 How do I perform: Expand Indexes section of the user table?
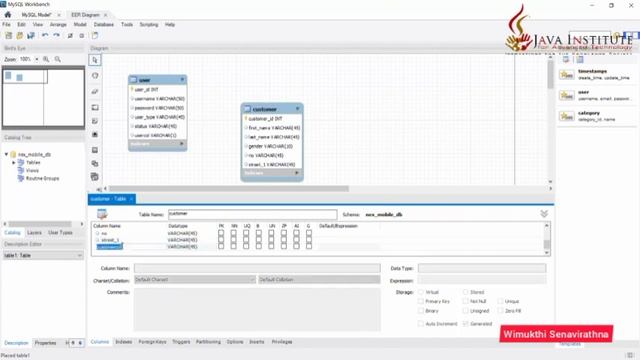(x=182, y=144)
